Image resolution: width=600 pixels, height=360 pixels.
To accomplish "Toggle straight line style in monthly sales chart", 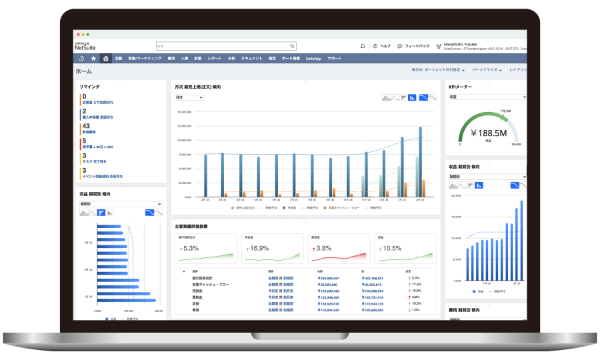I will (x=433, y=98).
